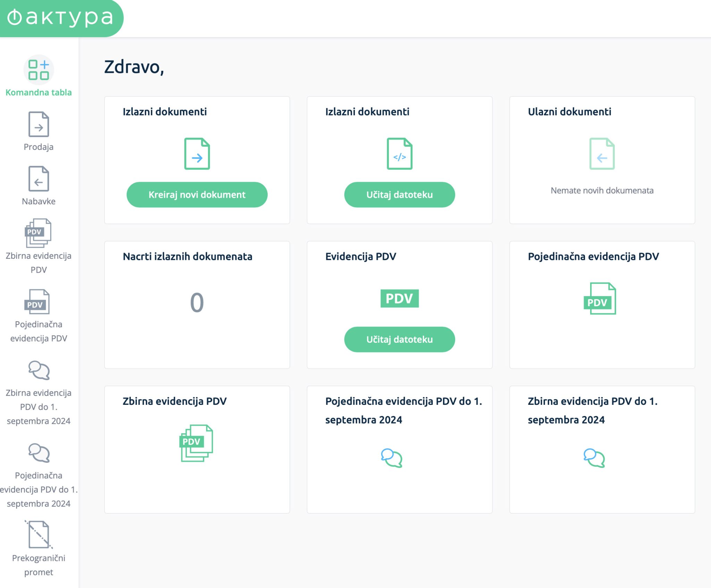The image size is (711, 588).
Task: Open the Komandna tabla dashboard icon
Action: [x=39, y=70]
